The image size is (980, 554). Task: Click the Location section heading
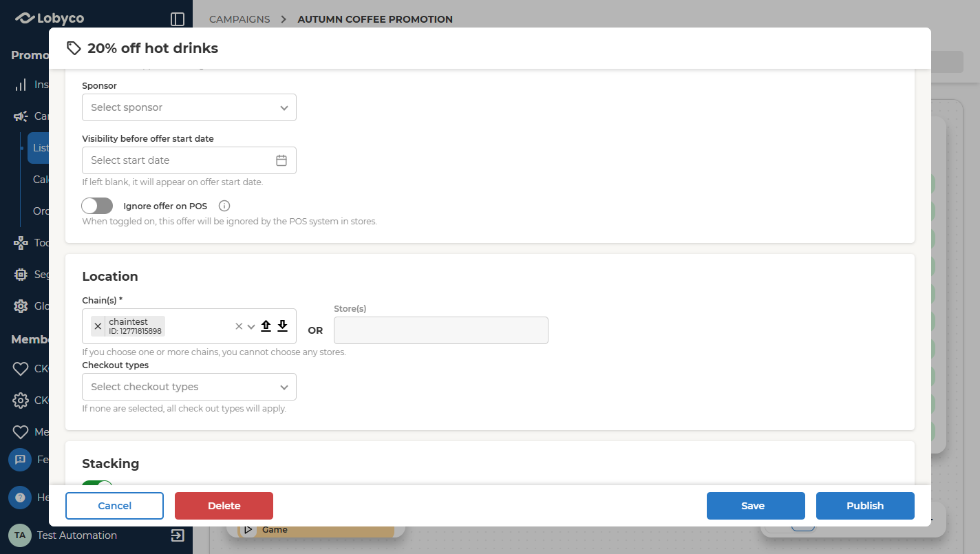click(x=110, y=277)
